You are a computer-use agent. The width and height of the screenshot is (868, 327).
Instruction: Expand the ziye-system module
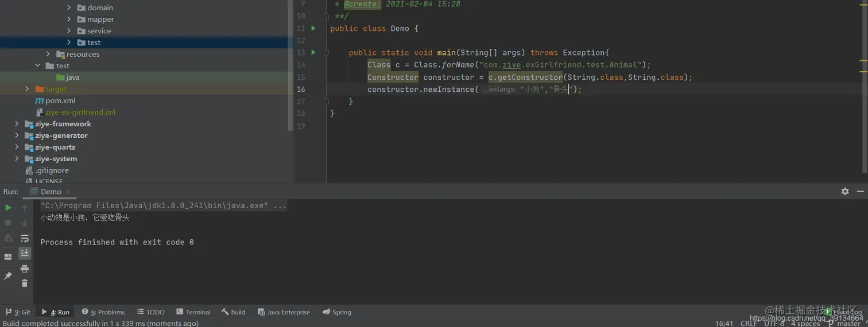tap(17, 159)
